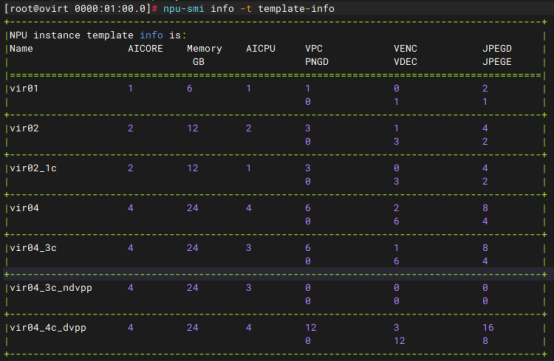Click the JPEGD column header
554x361 pixels.
pyautogui.click(x=497, y=48)
